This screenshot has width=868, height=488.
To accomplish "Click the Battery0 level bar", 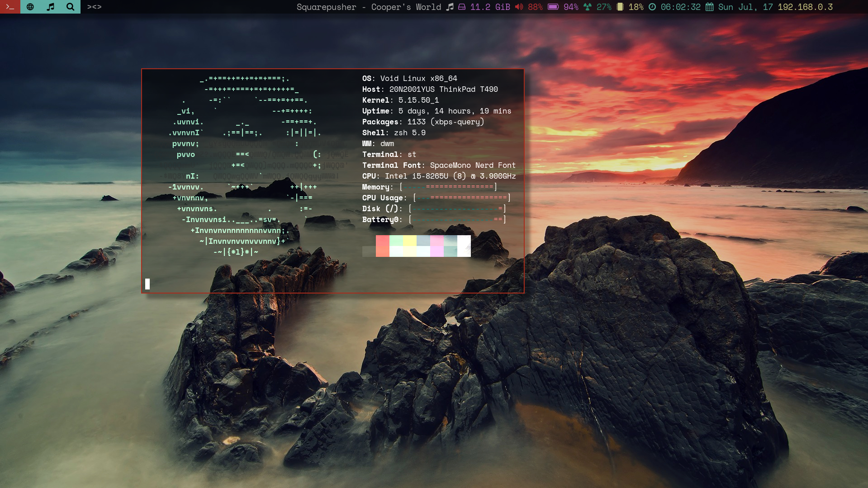I will [457, 219].
